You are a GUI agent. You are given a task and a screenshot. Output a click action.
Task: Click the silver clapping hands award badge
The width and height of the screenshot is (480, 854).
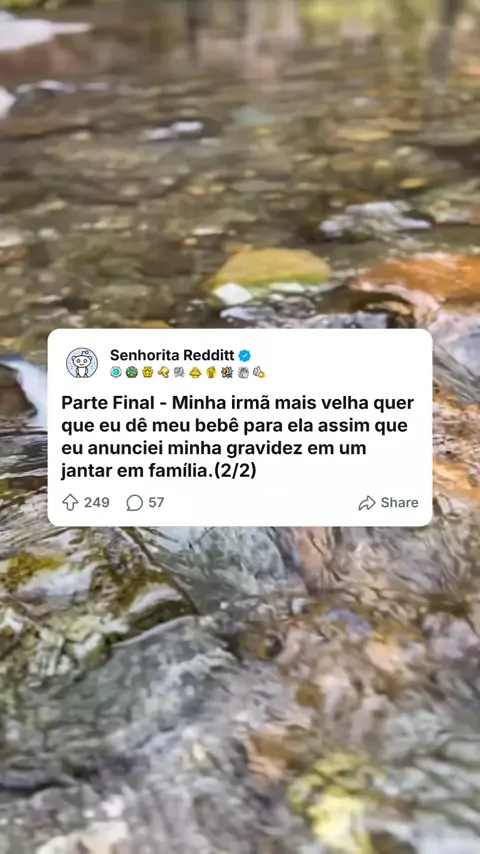tap(243, 373)
